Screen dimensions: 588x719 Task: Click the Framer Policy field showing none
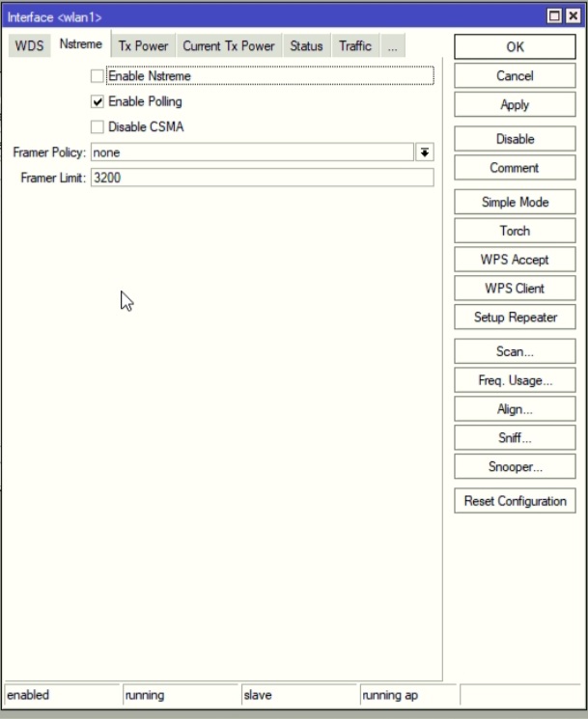point(252,152)
